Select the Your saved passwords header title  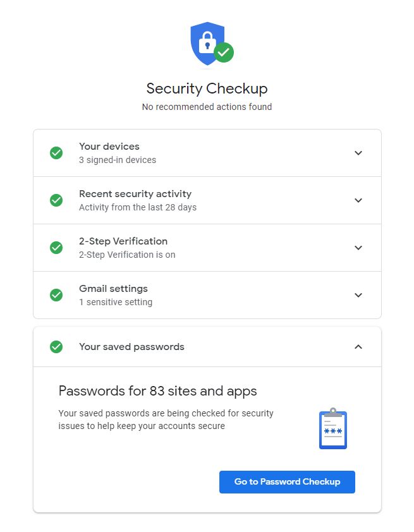[x=131, y=347]
